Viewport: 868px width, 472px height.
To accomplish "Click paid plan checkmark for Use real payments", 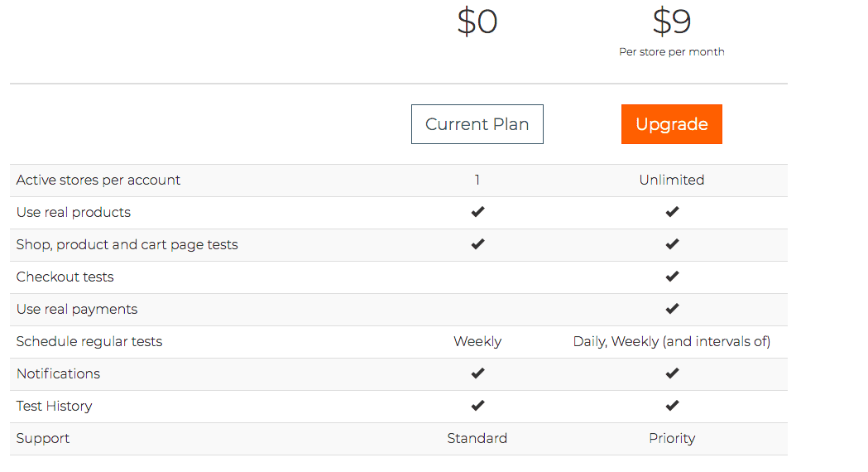I will click(672, 309).
